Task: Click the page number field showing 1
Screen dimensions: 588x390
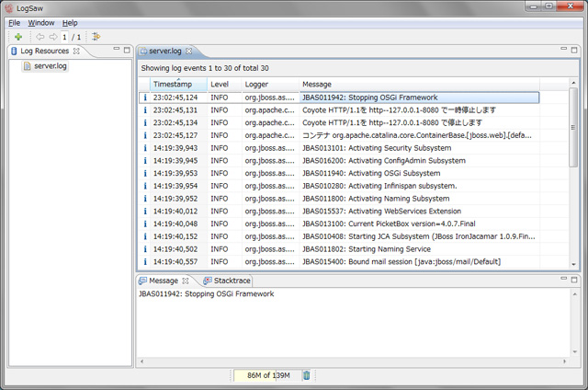Action: pos(64,37)
